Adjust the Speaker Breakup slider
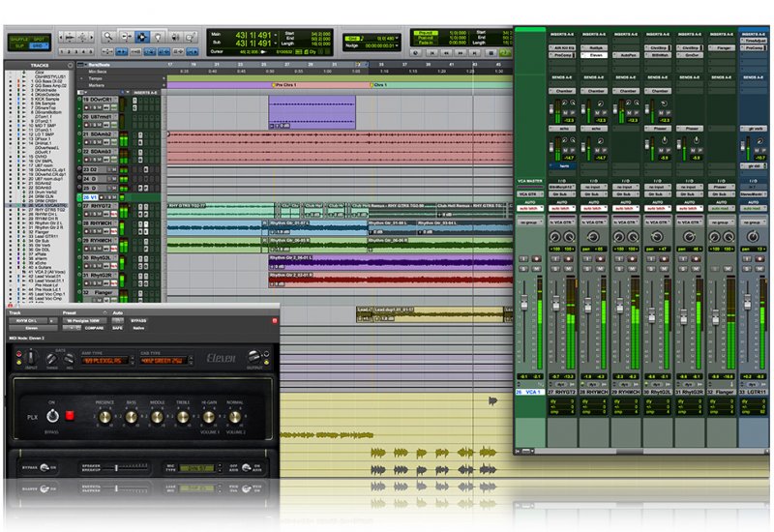This screenshot has height=532, width=774. tap(117, 469)
